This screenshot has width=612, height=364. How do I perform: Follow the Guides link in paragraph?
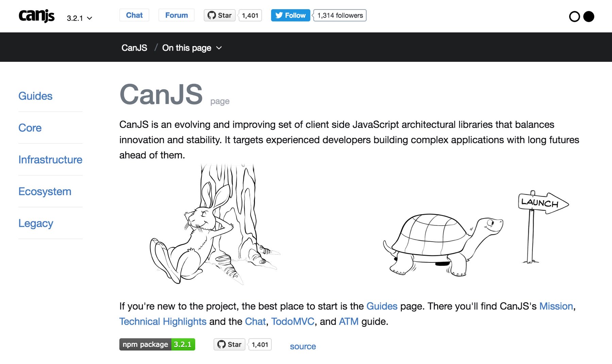coord(382,306)
